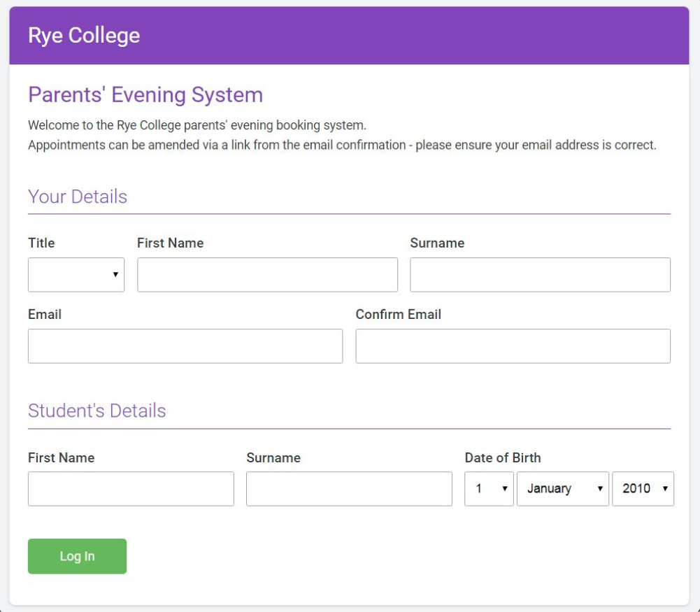Click the welcome message text
Screen dimensions: 700x612
click(197, 126)
